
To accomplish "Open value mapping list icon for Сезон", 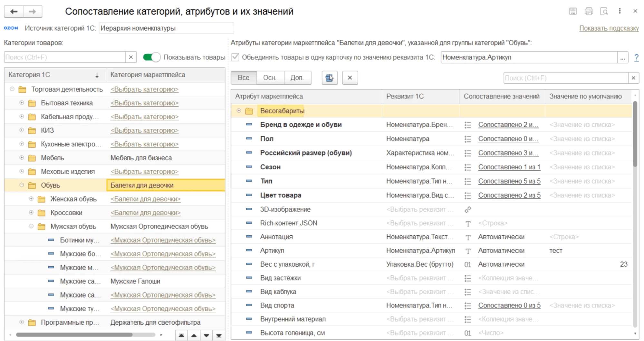I will click(x=468, y=167).
